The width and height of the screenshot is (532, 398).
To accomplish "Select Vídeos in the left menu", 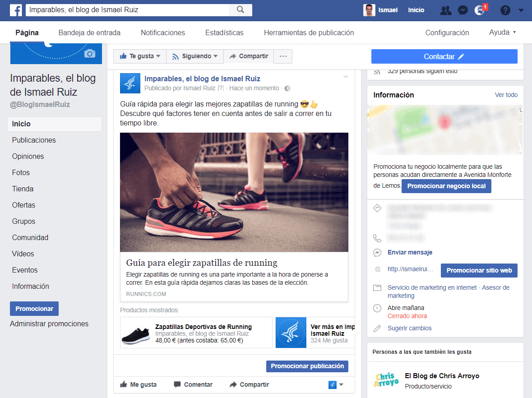I will (x=23, y=254).
